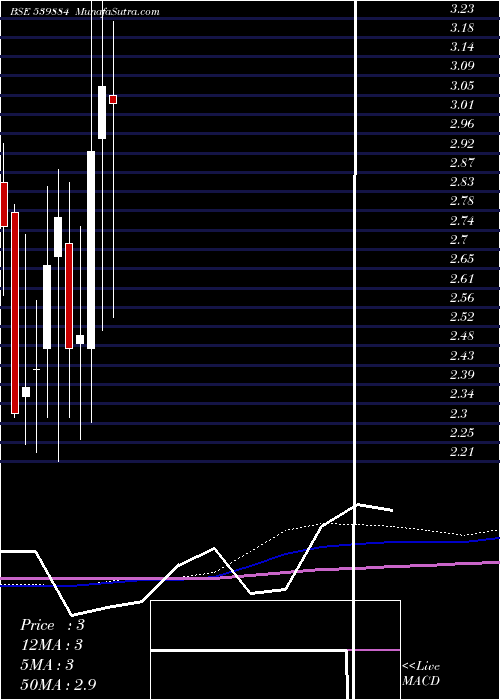Click the 2.25 price axis label
500x700 pixels.
[462, 432]
